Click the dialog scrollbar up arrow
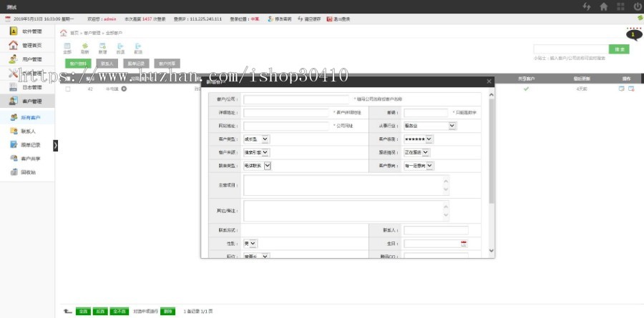Image resolution: width=644 pixels, height=318 pixels. coord(491,95)
